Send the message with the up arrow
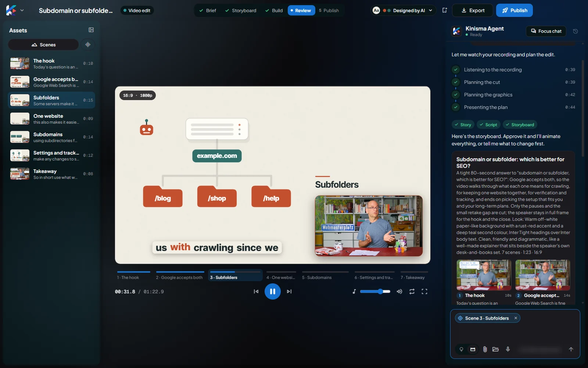This screenshot has width=588, height=368. coord(571,349)
